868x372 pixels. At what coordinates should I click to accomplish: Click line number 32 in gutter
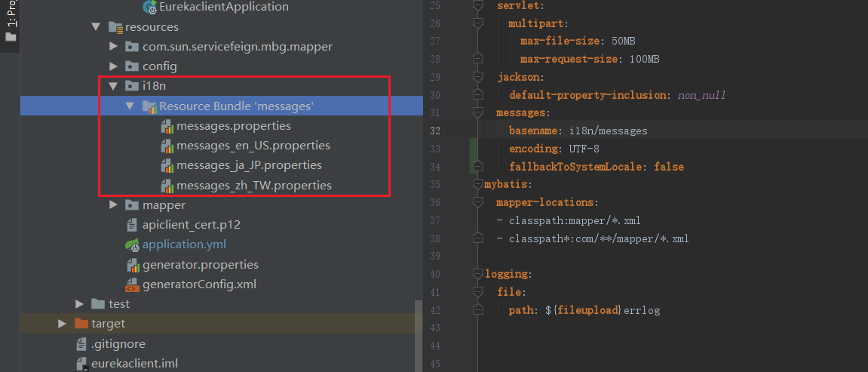click(434, 131)
